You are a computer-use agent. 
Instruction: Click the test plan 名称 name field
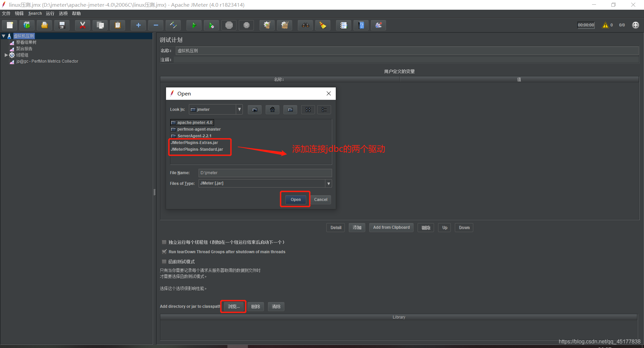[x=407, y=51]
